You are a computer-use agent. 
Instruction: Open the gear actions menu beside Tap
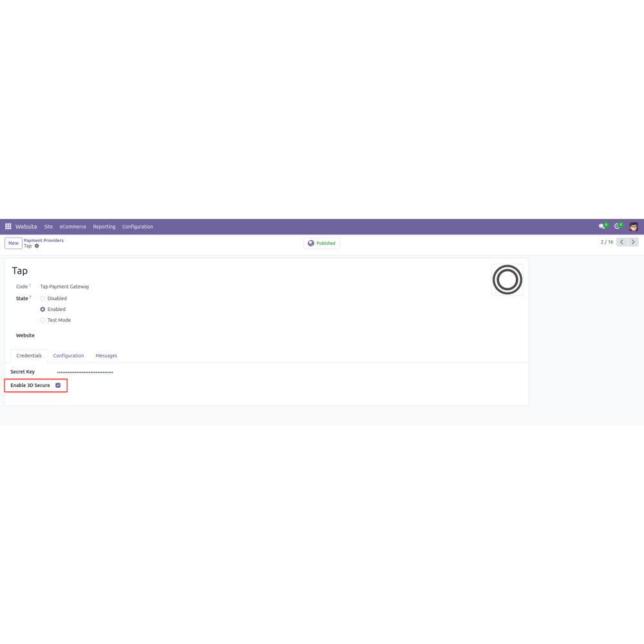click(x=37, y=246)
